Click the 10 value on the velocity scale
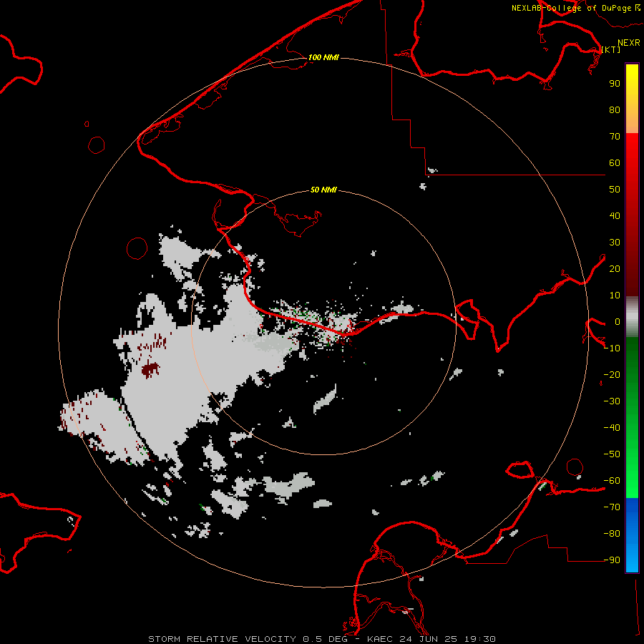The width and height of the screenshot is (644, 644). 615,296
